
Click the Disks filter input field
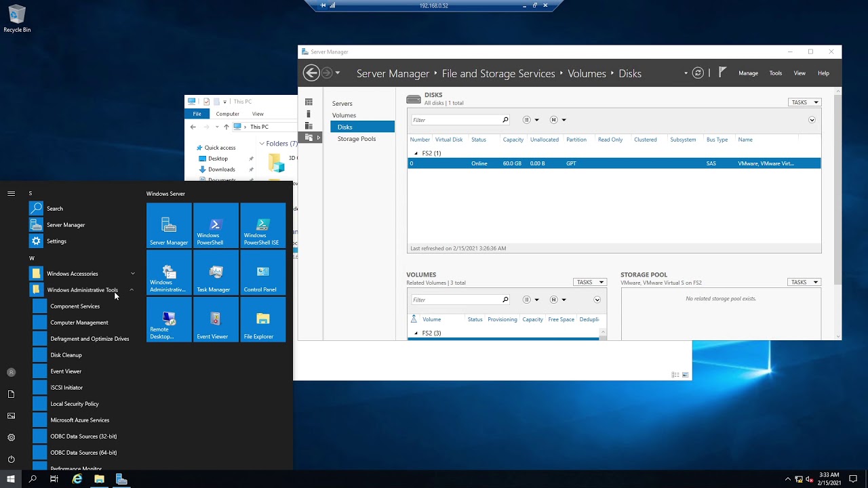[456, 120]
